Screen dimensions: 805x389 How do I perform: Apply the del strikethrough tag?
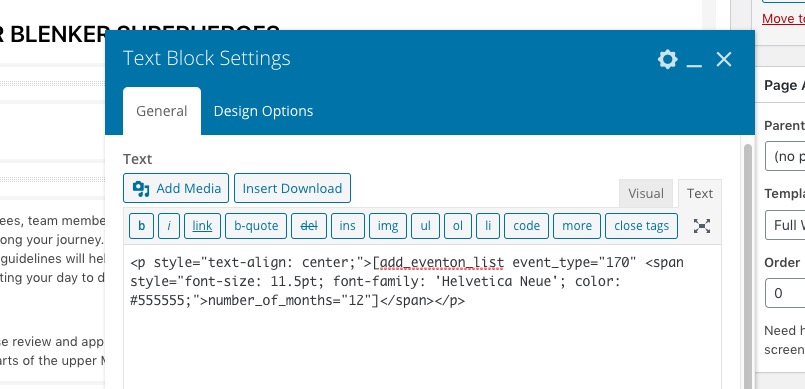click(309, 226)
